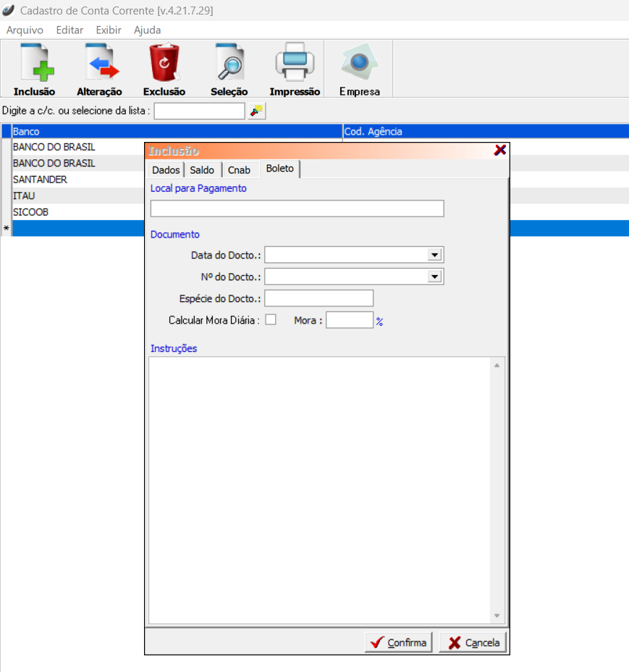Viewport: 629px width, 672px height.
Task: Click the Alteração arrows icon
Action: click(99, 64)
